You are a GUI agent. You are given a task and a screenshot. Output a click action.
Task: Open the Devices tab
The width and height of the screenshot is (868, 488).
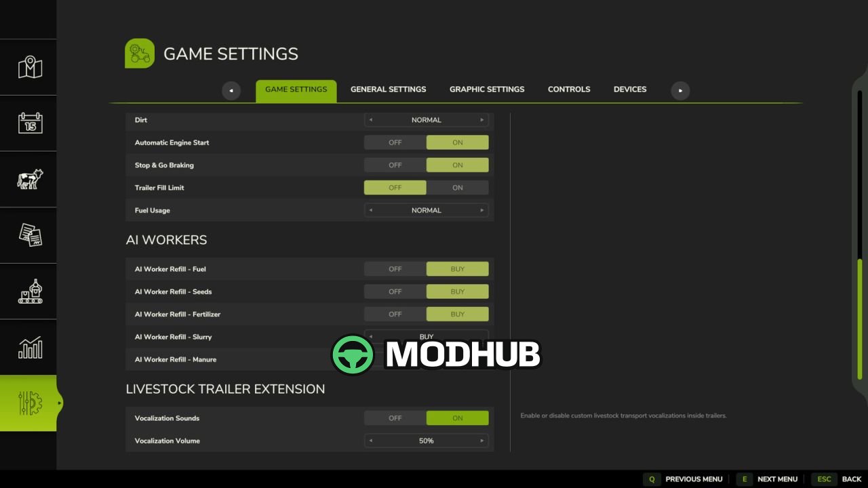[630, 89]
